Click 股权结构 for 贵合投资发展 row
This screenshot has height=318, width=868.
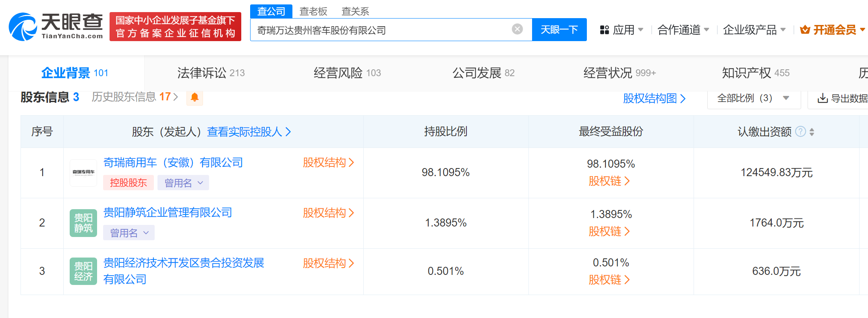328,263
